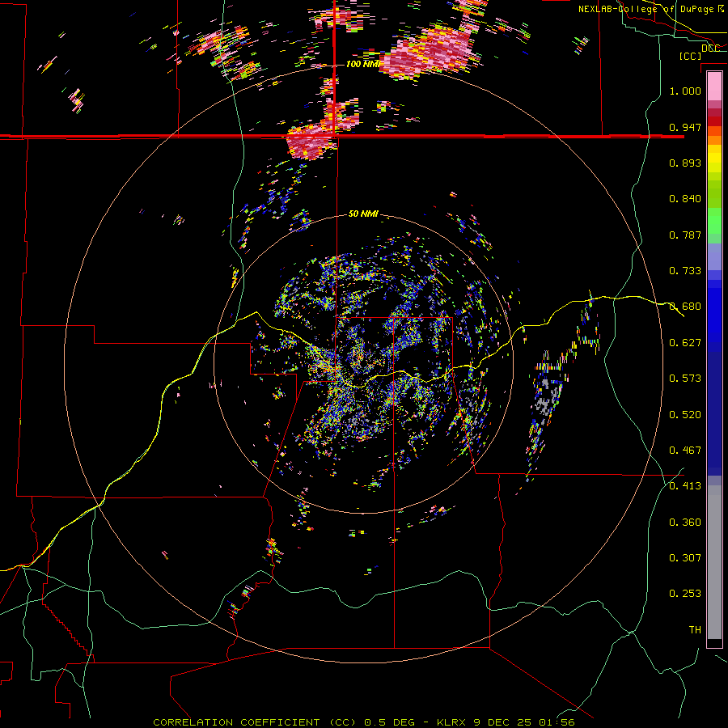Click the KLRX station identifier in caption
Image resolution: width=728 pixels, height=728 pixels.
pyautogui.click(x=453, y=722)
